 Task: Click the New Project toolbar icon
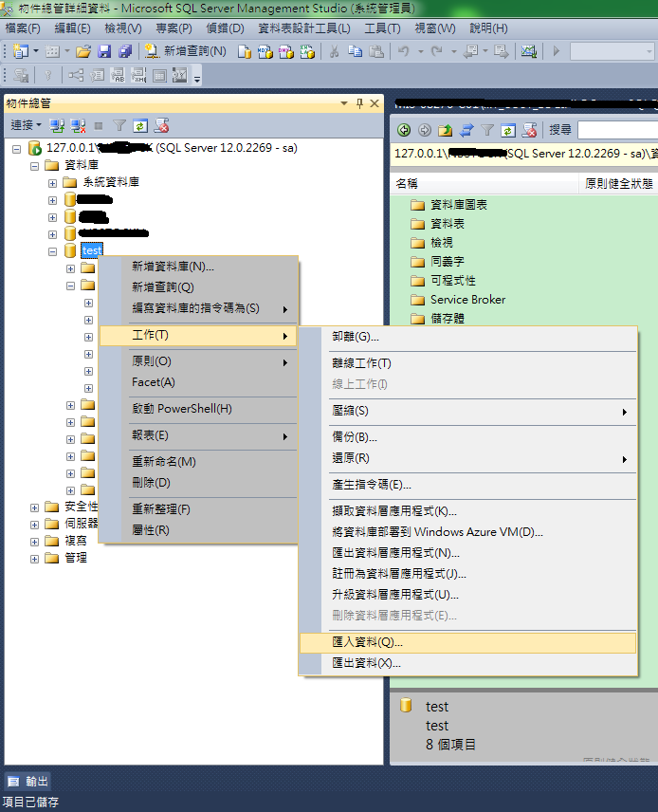(21, 51)
